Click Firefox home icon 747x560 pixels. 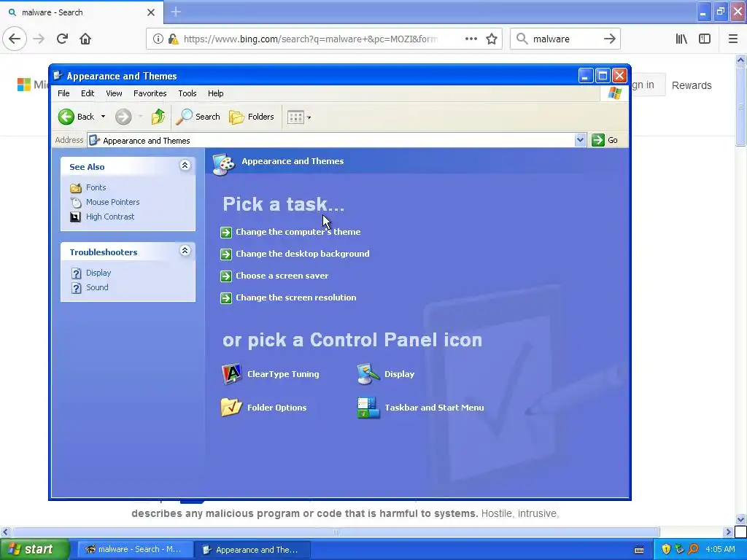click(x=85, y=39)
